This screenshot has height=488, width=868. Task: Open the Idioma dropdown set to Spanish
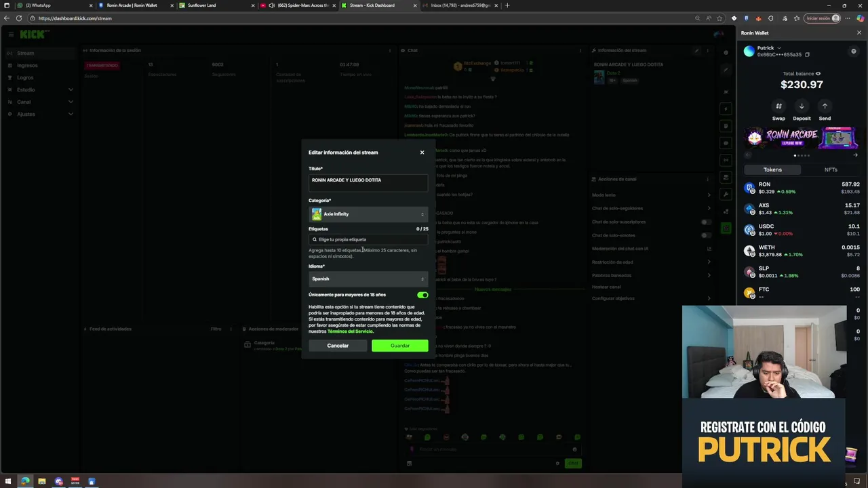[368, 279]
